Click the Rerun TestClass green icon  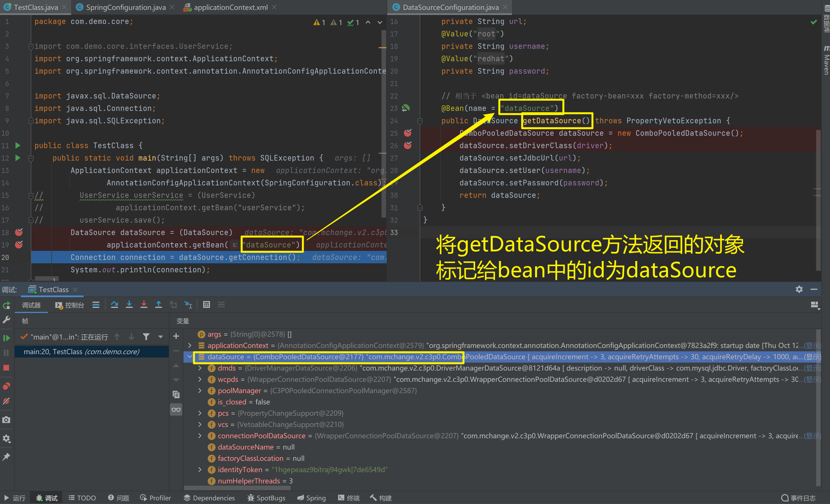point(6,305)
